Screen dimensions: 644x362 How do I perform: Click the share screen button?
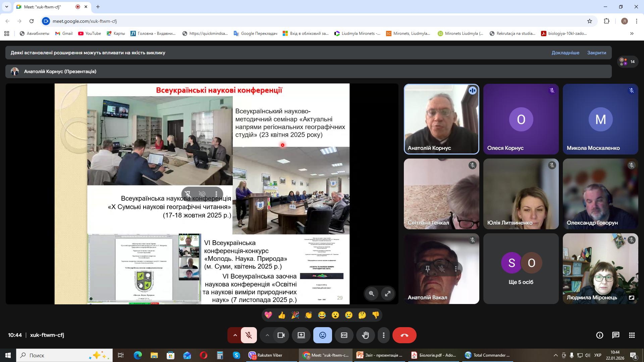click(x=301, y=335)
